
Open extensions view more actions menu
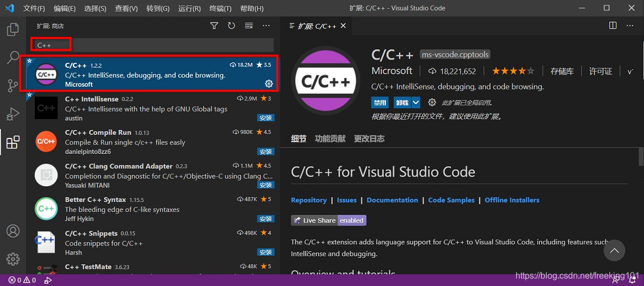coord(266,26)
